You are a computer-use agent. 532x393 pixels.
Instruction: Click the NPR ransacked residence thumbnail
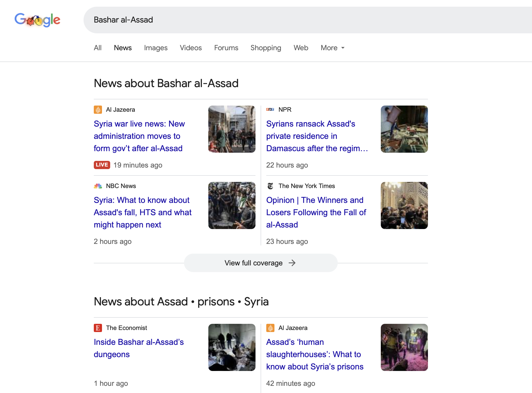coord(404,129)
